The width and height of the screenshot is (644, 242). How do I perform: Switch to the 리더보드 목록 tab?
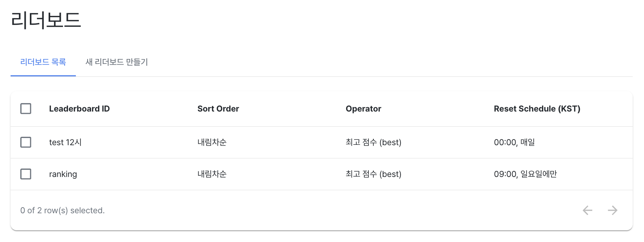pyautogui.click(x=43, y=62)
